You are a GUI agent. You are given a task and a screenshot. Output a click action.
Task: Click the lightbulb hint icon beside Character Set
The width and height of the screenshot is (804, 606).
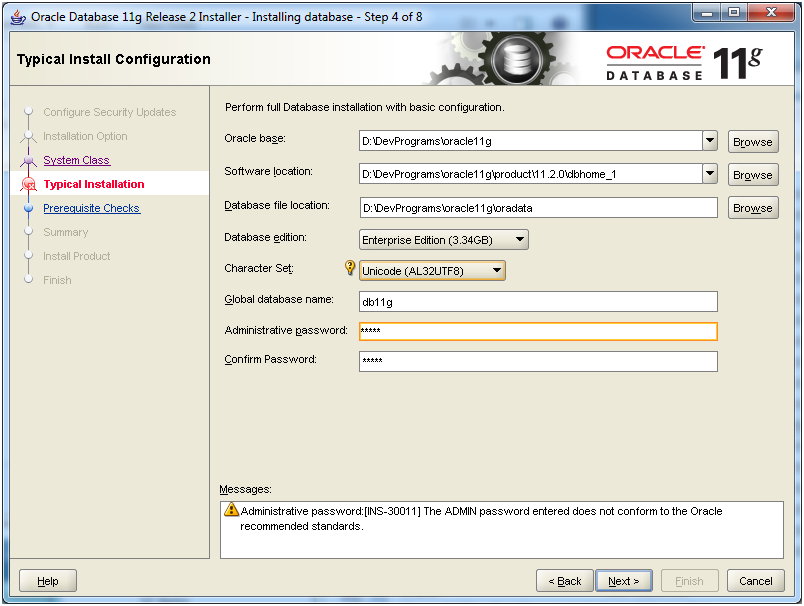click(350, 268)
